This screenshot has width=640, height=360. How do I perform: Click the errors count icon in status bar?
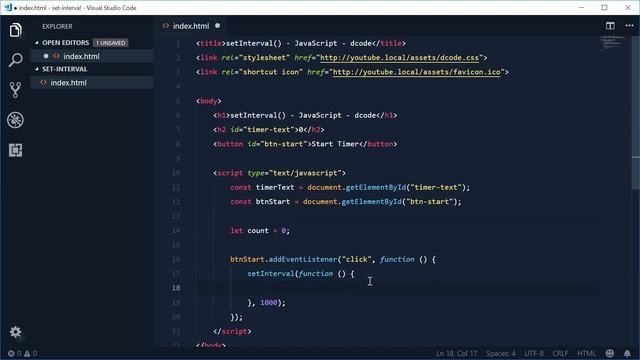tap(11, 353)
